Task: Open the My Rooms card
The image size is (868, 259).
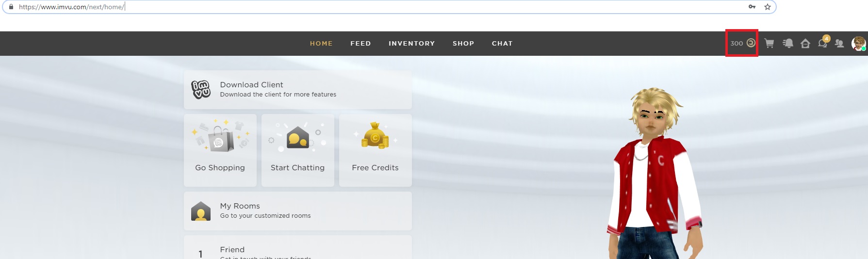Action: click(x=298, y=211)
